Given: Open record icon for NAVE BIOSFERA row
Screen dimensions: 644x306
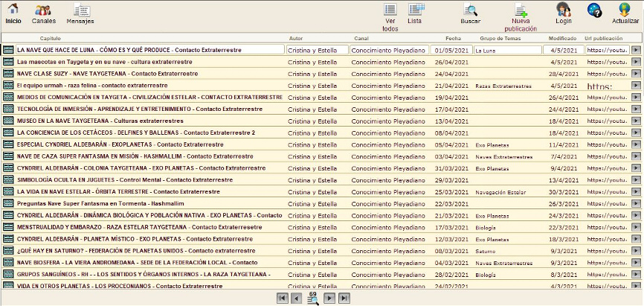Looking at the screenshot, I should click(x=8, y=263).
